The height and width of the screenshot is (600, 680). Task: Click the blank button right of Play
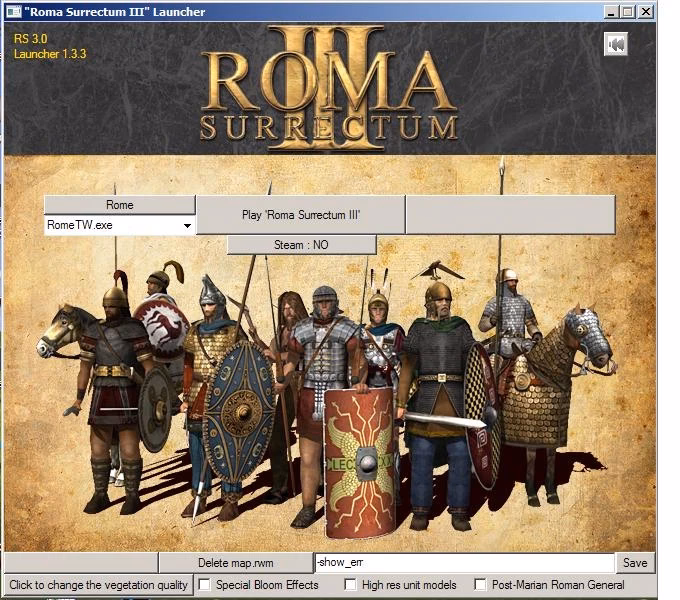(510, 215)
